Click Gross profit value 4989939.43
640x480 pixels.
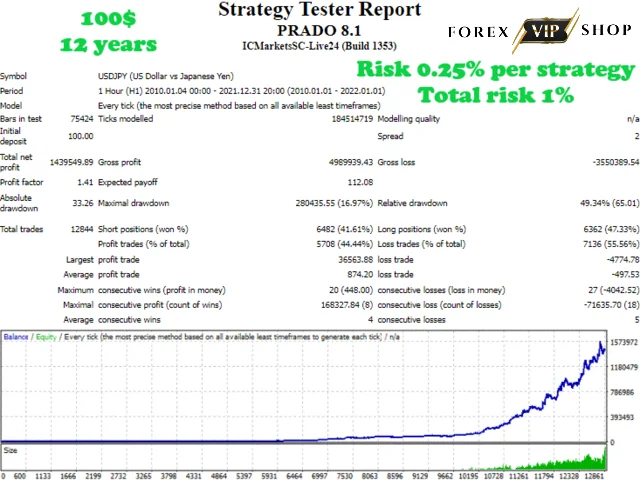(351, 162)
